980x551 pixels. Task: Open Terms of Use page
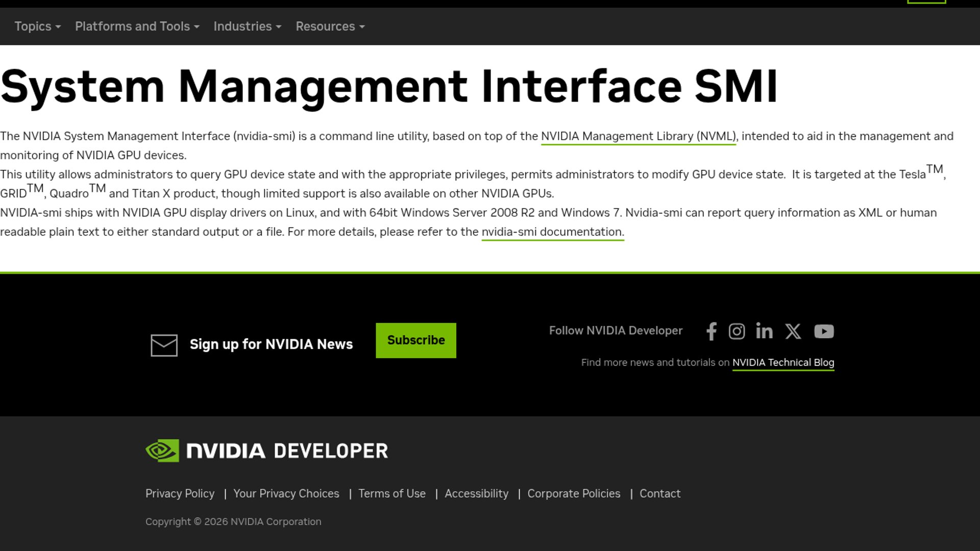[x=391, y=494]
